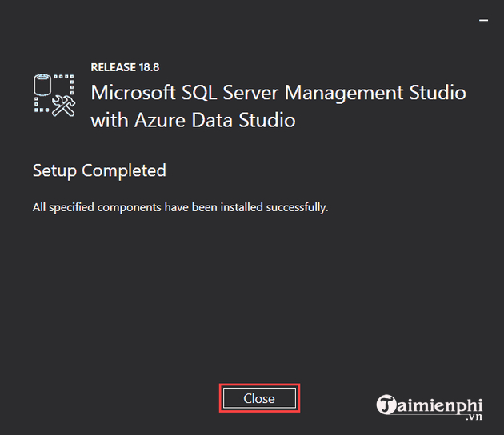The height and width of the screenshot is (435, 504).
Task: Select the word Completed in the heading
Action: (x=124, y=170)
